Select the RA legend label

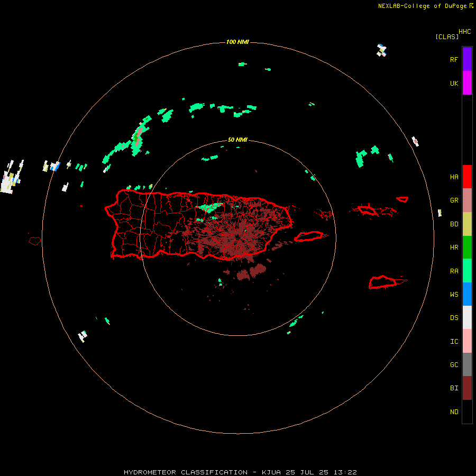pyautogui.click(x=454, y=271)
